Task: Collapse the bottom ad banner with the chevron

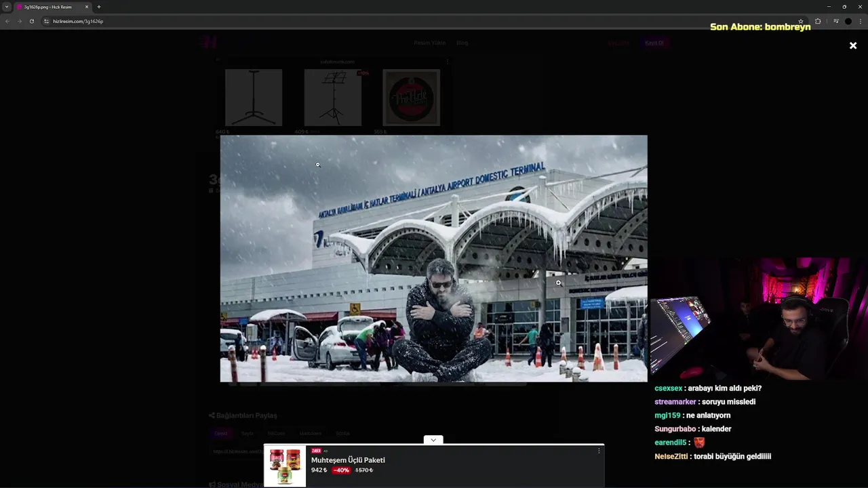Action: pos(433,440)
